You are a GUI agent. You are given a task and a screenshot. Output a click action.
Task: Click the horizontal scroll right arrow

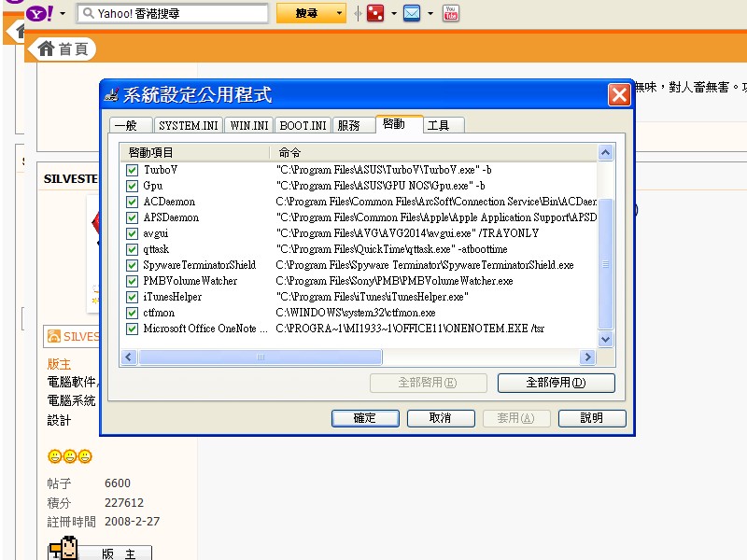click(x=587, y=357)
